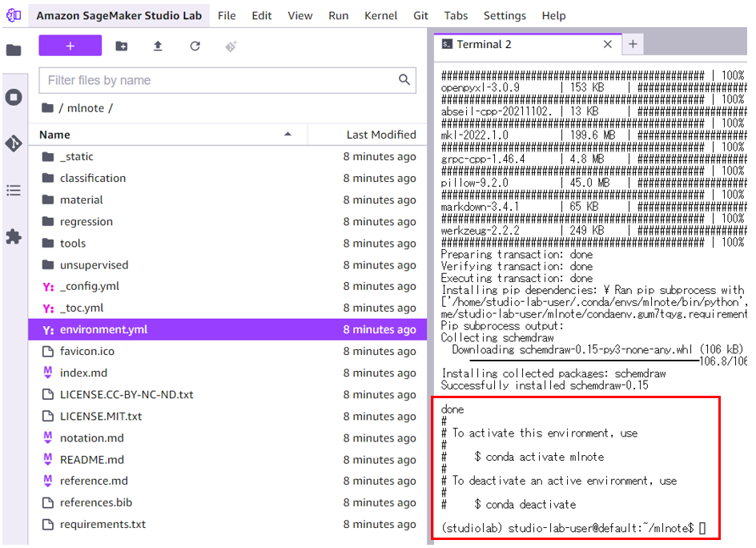
Task: Open the Git sidebar panel icon
Action: 14,143
